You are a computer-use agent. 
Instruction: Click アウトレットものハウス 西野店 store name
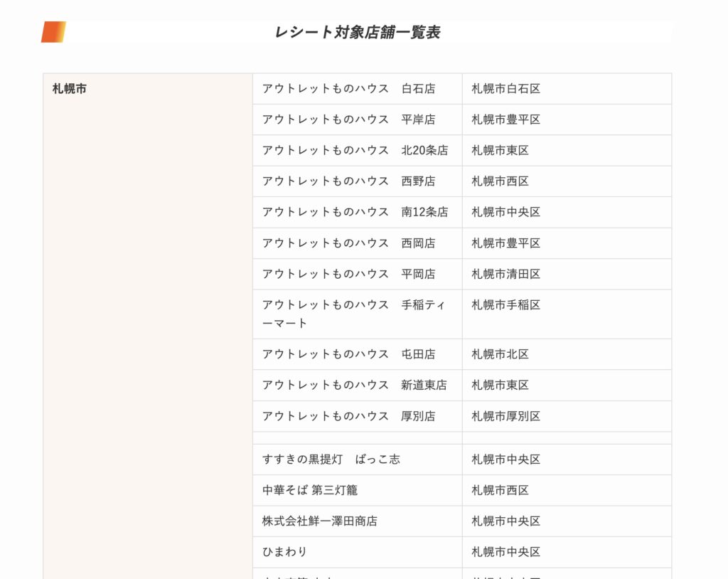tap(348, 181)
